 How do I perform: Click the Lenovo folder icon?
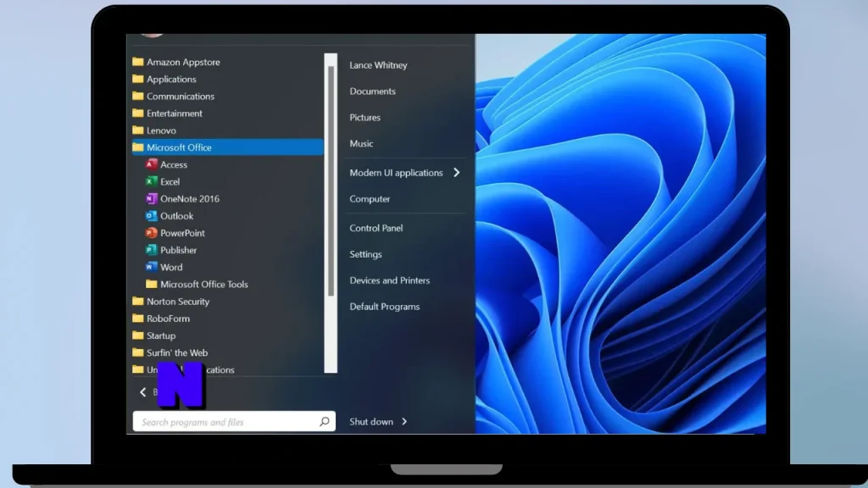(x=138, y=130)
